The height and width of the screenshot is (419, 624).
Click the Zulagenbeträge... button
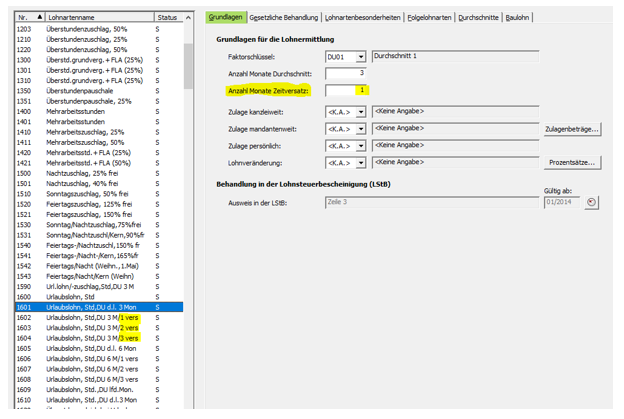(572, 129)
